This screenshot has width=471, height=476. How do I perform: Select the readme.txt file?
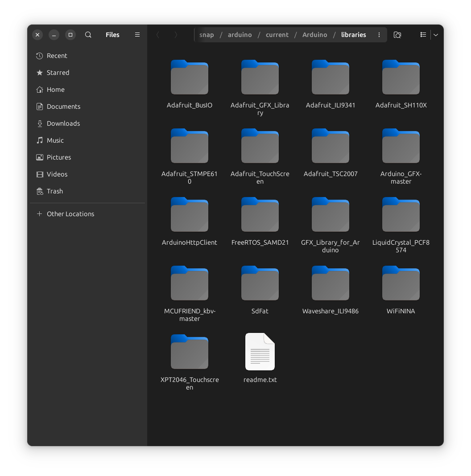tap(260, 358)
